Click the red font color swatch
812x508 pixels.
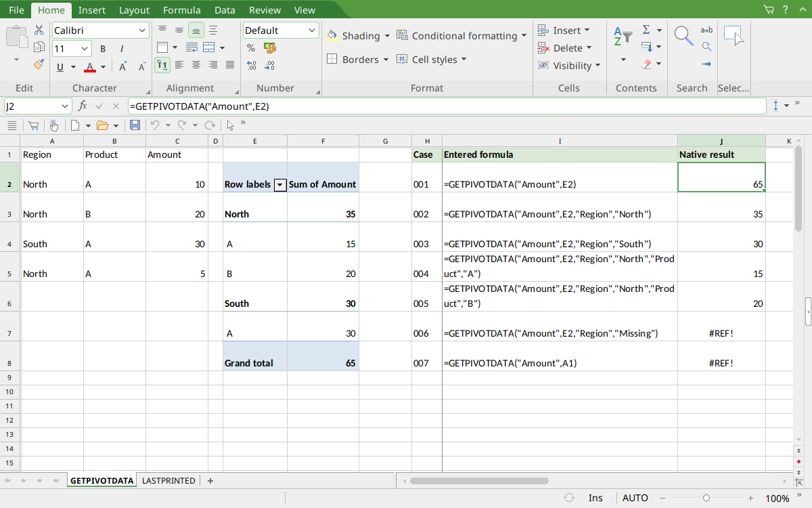pyautogui.click(x=89, y=67)
